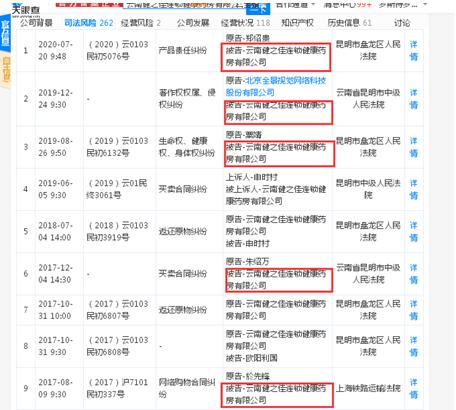Switch to the 司法风险 tab

point(88,23)
